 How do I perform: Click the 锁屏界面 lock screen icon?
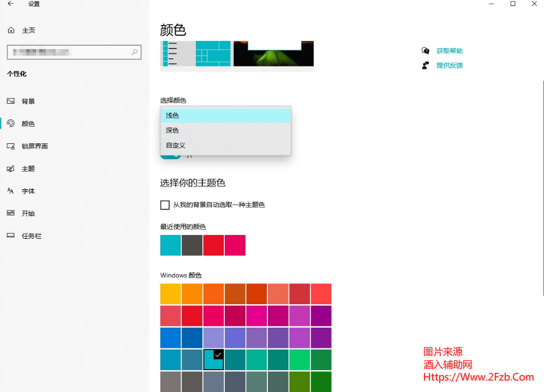(x=11, y=146)
